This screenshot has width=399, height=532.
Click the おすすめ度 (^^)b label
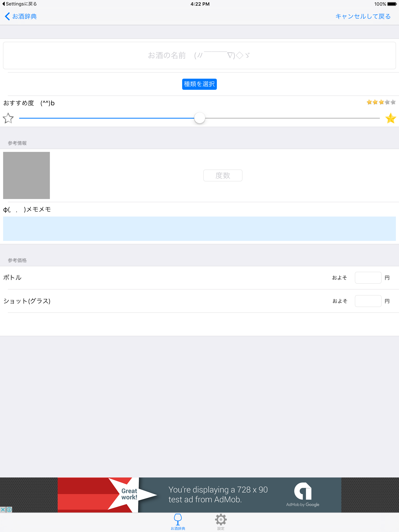29,103
